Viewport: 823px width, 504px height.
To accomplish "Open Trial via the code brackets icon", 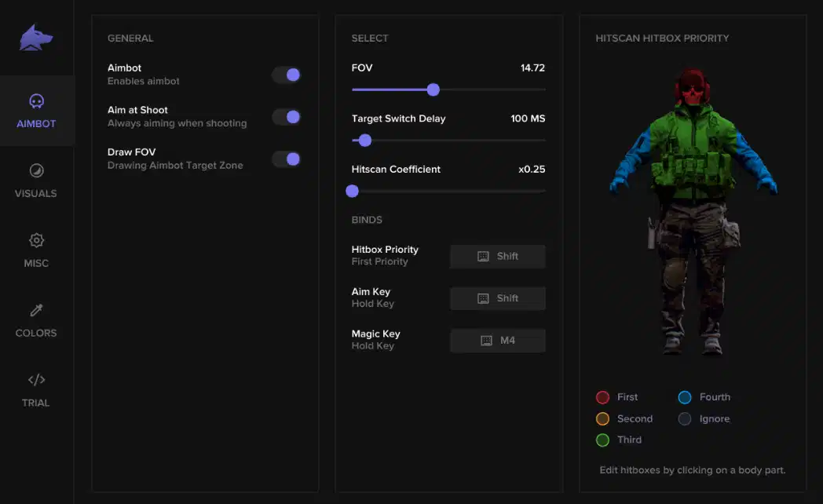I will 36,380.
